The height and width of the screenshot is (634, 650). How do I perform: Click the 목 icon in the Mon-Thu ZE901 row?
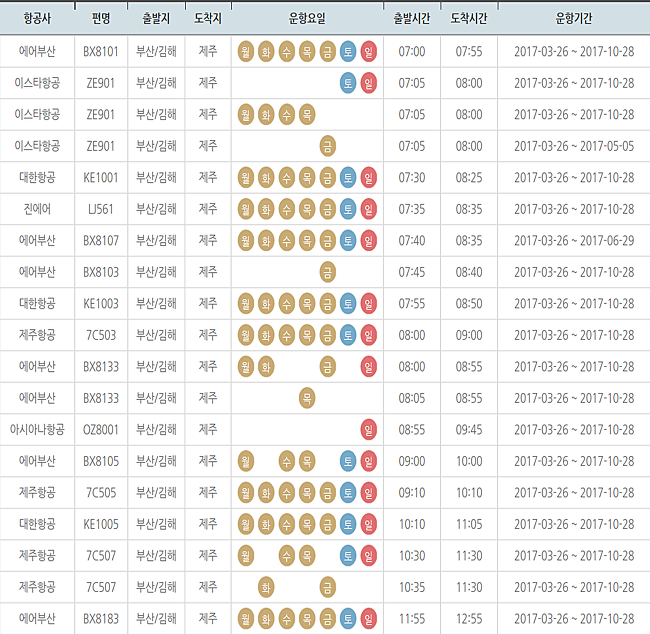[x=307, y=114]
